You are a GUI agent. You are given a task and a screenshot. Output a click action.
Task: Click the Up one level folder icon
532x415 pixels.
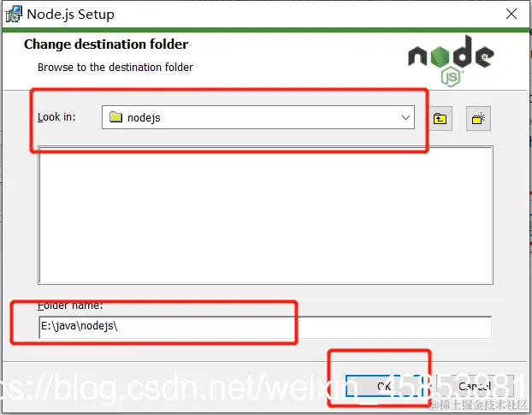440,118
